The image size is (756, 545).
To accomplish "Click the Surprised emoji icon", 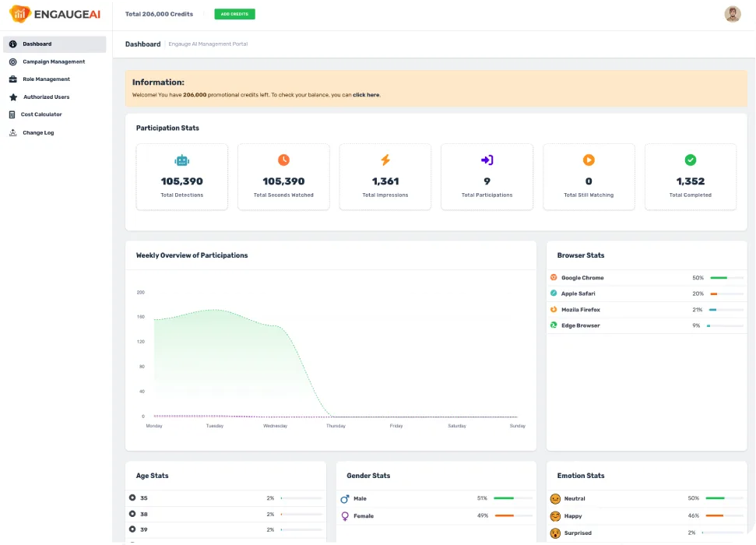I will (x=555, y=533).
